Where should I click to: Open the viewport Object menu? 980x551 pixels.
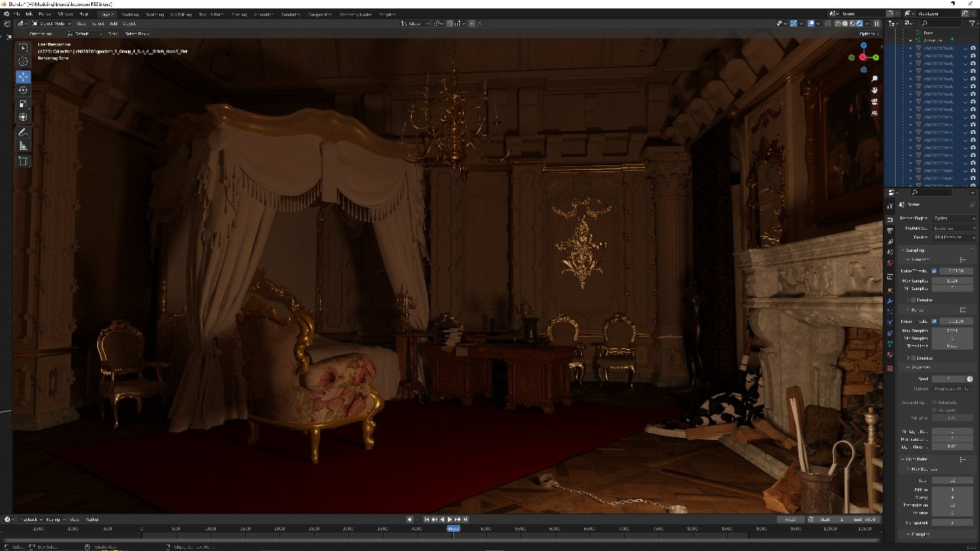pyautogui.click(x=129, y=24)
